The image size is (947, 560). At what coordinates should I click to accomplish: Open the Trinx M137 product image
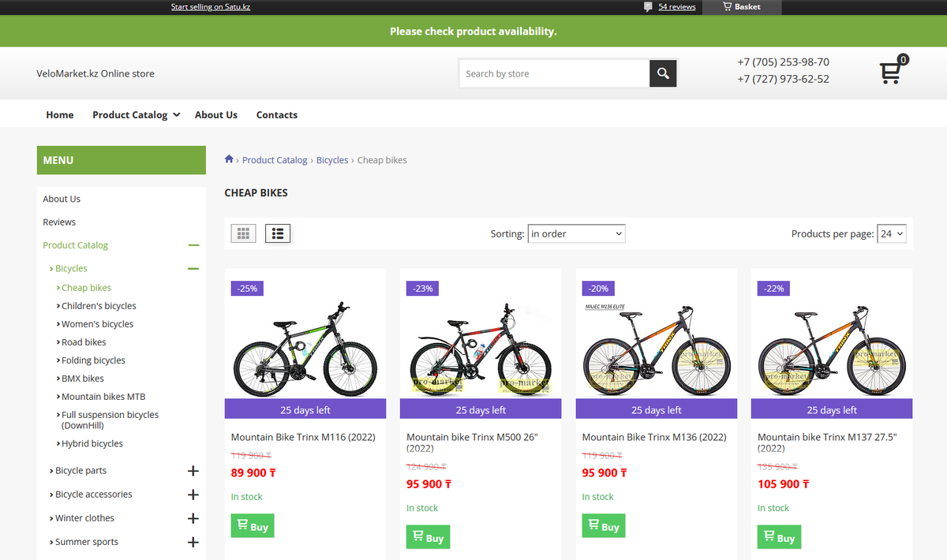[832, 348]
